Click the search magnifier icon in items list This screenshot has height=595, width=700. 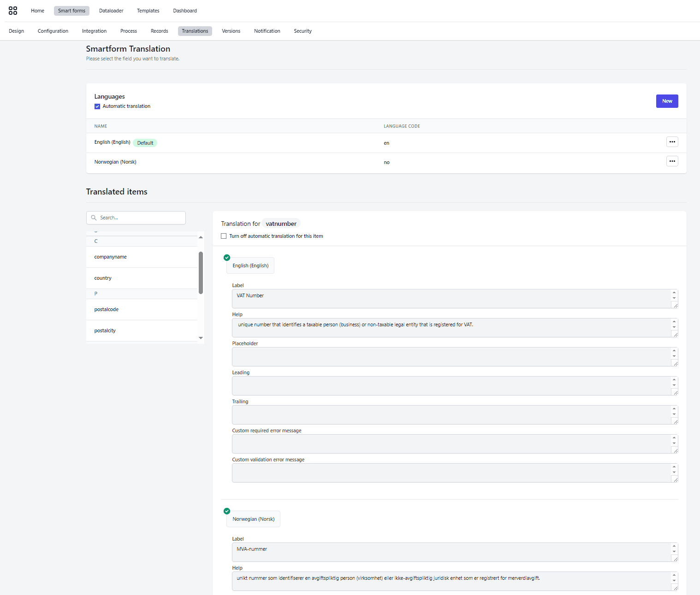point(94,218)
